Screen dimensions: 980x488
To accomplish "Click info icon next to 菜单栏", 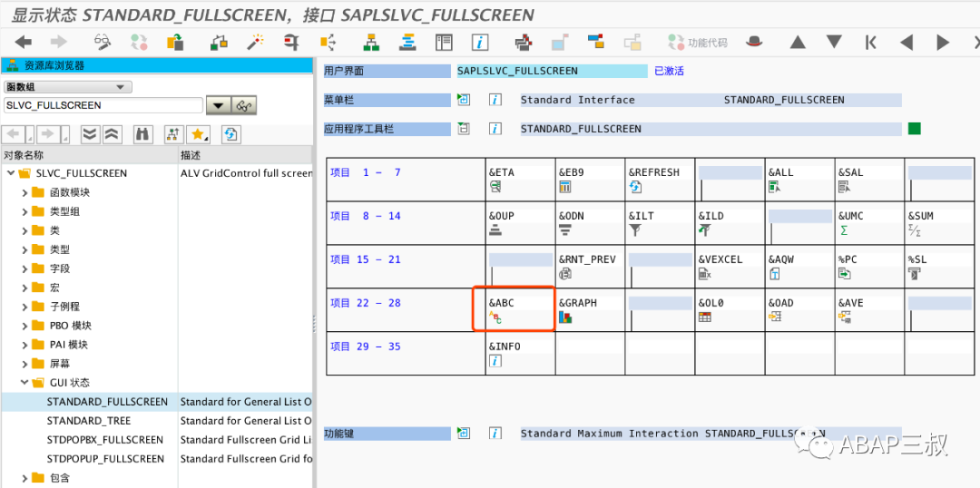I will [495, 100].
